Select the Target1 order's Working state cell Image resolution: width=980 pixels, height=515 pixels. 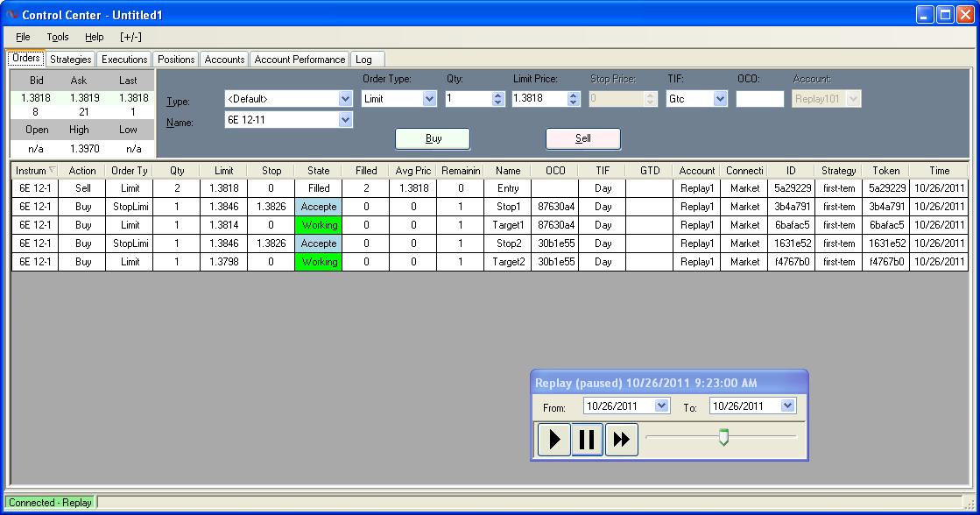coord(318,225)
